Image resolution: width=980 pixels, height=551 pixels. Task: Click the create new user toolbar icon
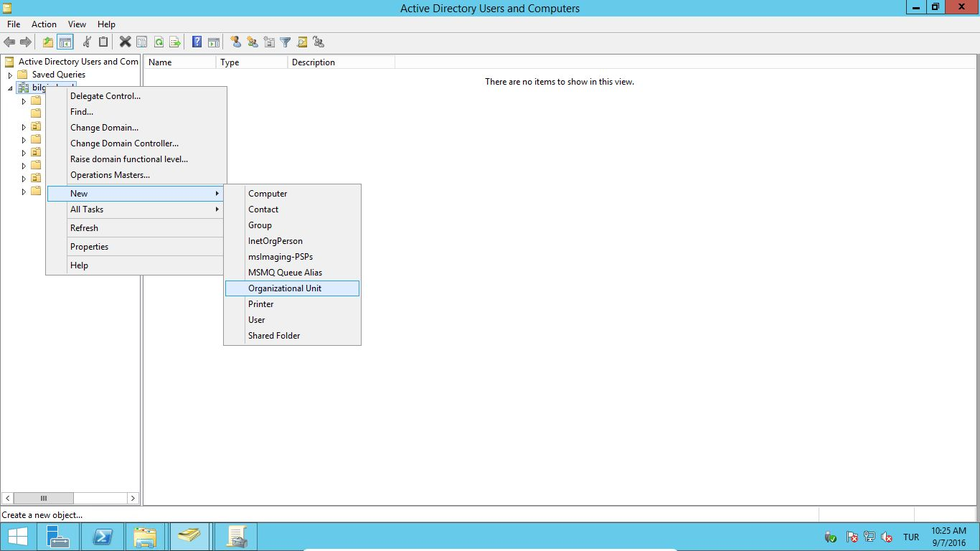235,42
